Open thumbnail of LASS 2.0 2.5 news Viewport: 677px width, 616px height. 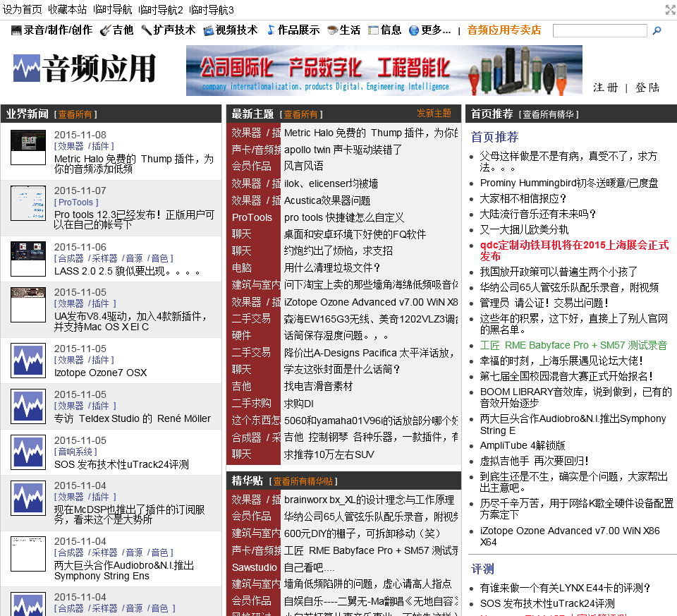click(x=28, y=259)
